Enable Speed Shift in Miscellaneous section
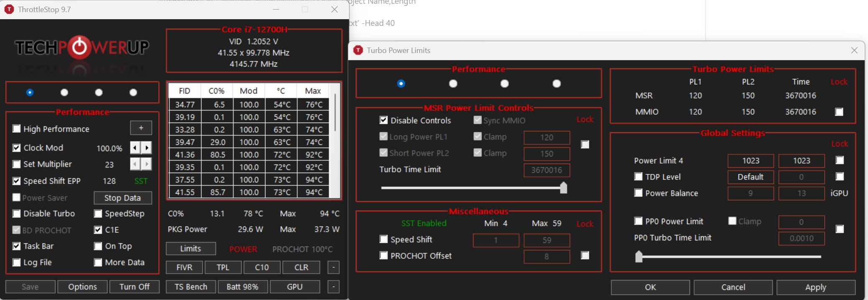The image size is (868, 300). coord(383,239)
